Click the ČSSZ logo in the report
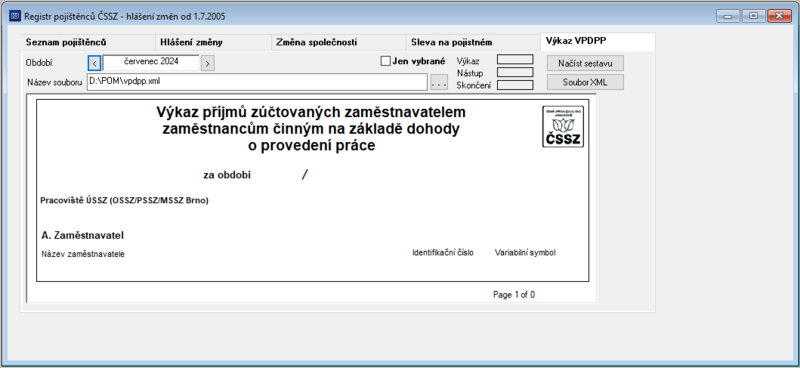Viewport: 800px width, 368px height. (x=563, y=127)
